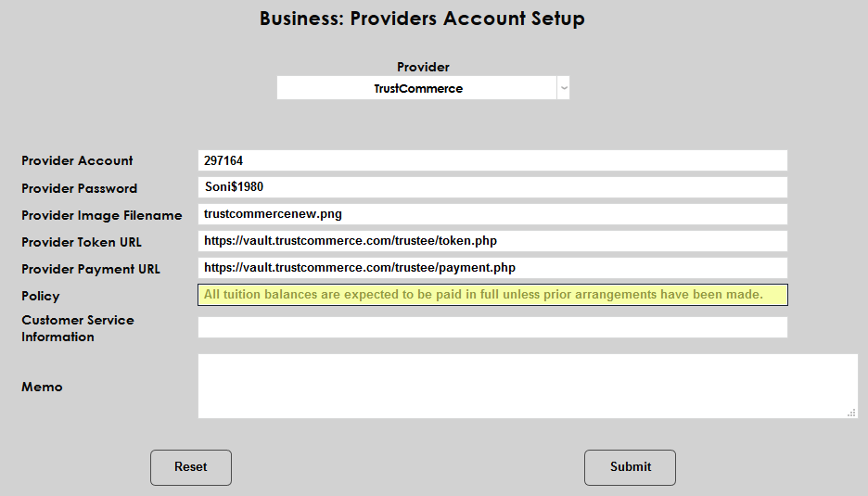Screen dimensions: 868x496
Task: Click into the Provider Password field
Action: coord(492,187)
